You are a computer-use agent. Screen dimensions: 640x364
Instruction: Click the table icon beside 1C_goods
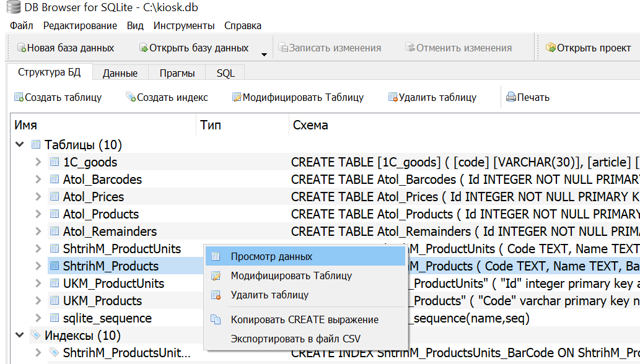point(55,162)
